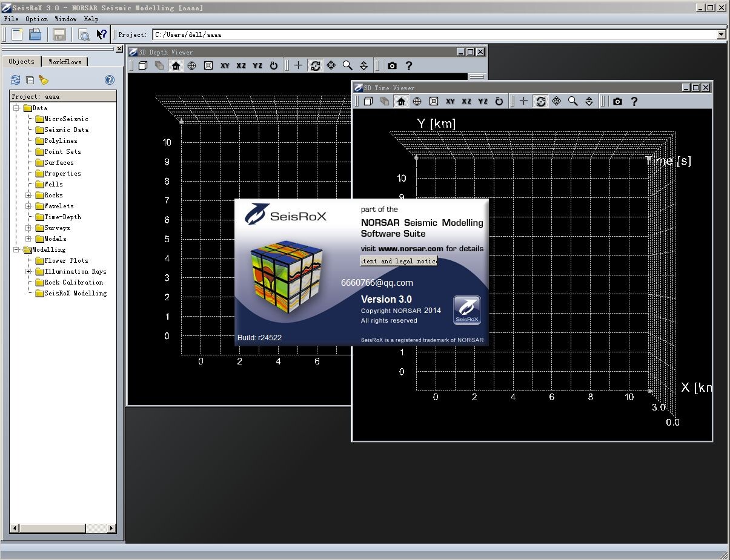Click the fit-to-view icon in Depth Viewer
Viewport: 730px width, 560px height.
pyautogui.click(x=208, y=65)
